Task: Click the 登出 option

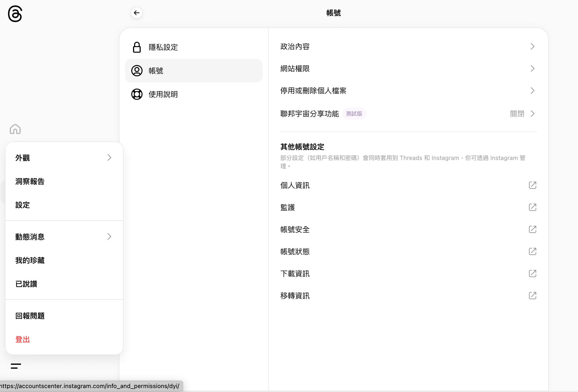Action: (22, 339)
